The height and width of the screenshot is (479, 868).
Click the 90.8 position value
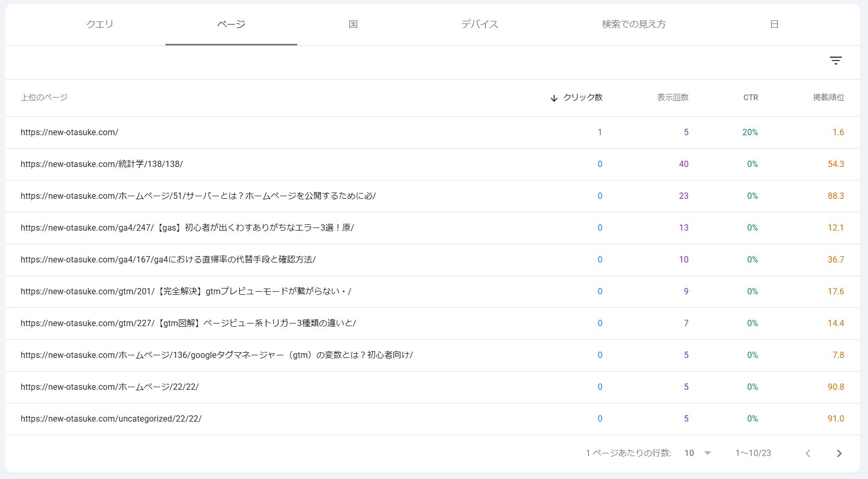coord(836,387)
